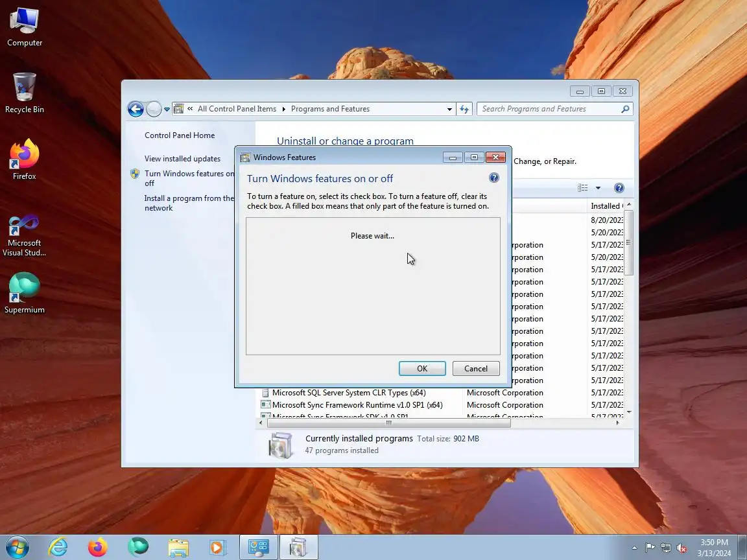
Task: Click the search magnifier icon
Action: click(626, 109)
